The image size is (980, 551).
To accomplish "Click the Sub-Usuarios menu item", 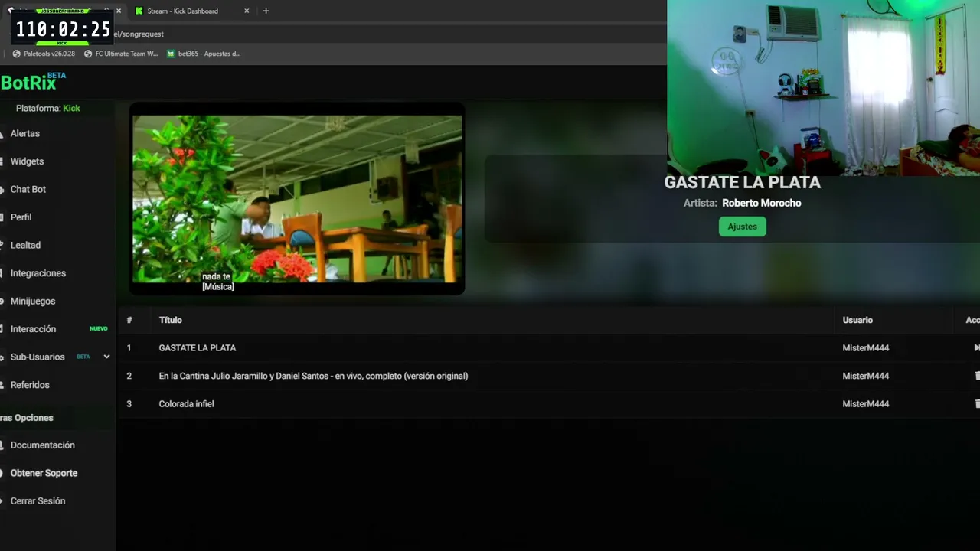I will pos(38,357).
